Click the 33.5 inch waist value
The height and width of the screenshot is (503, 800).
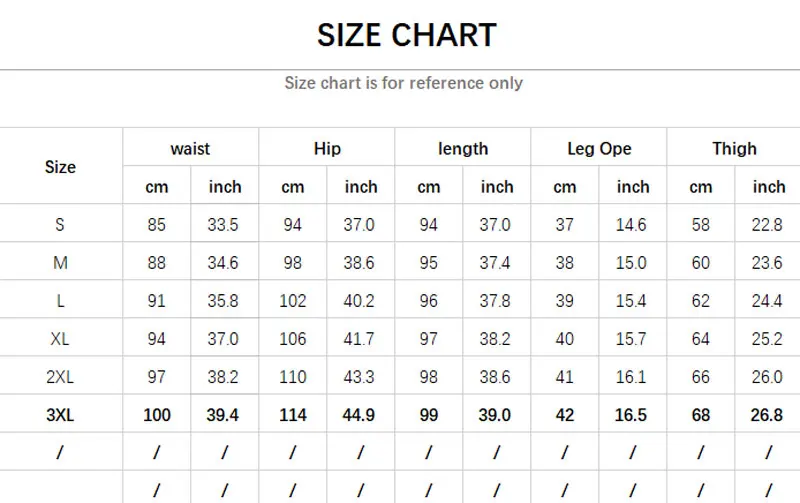click(223, 225)
